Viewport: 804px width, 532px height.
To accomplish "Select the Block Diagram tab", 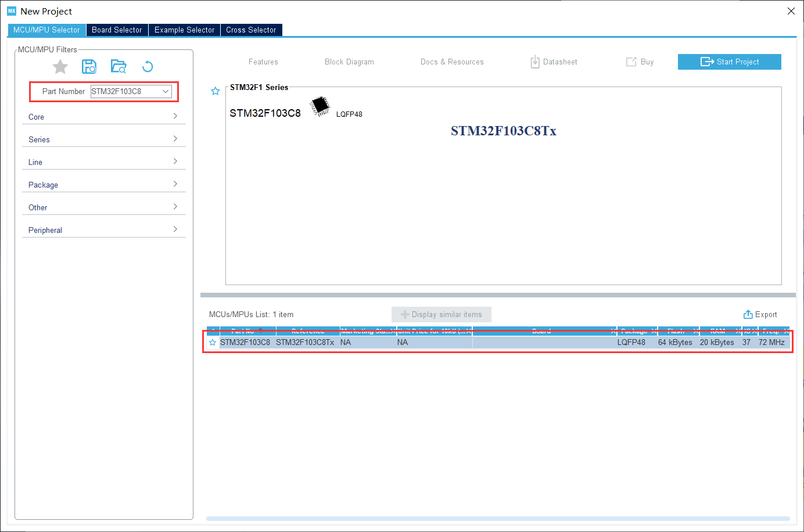I will [349, 62].
